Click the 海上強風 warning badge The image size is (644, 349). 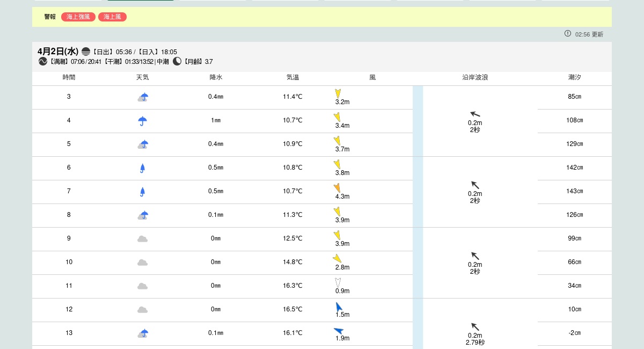tap(78, 17)
